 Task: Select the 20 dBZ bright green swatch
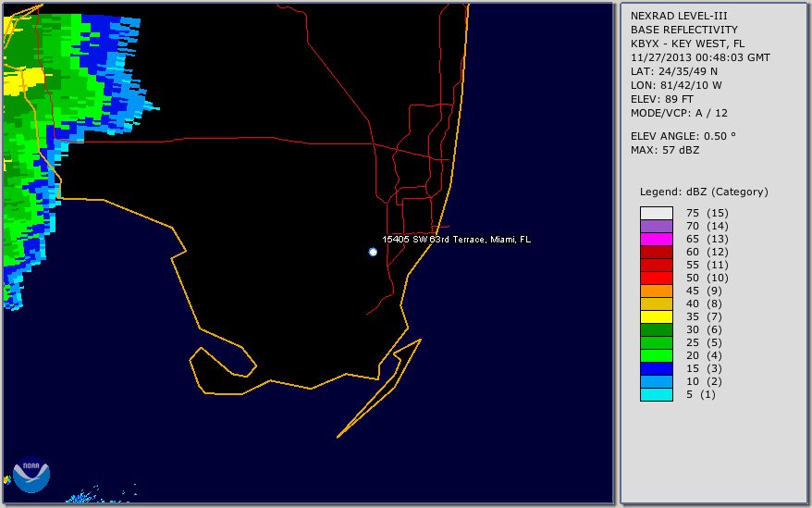point(657,355)
